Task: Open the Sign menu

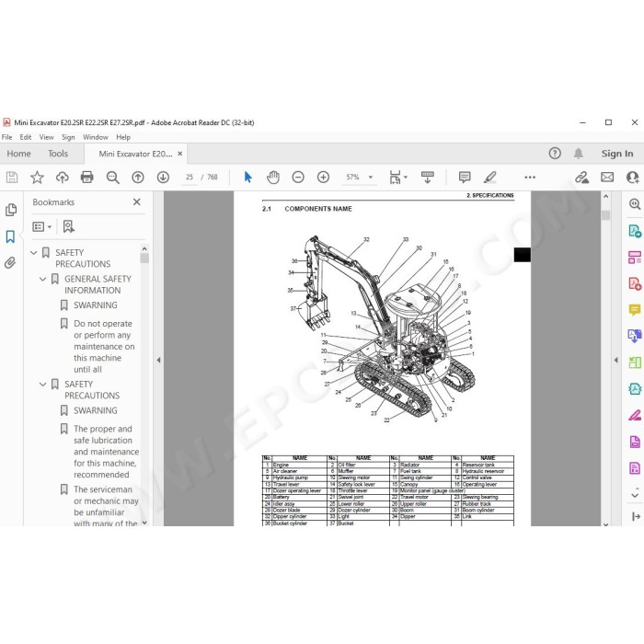Action: (68, 137)
